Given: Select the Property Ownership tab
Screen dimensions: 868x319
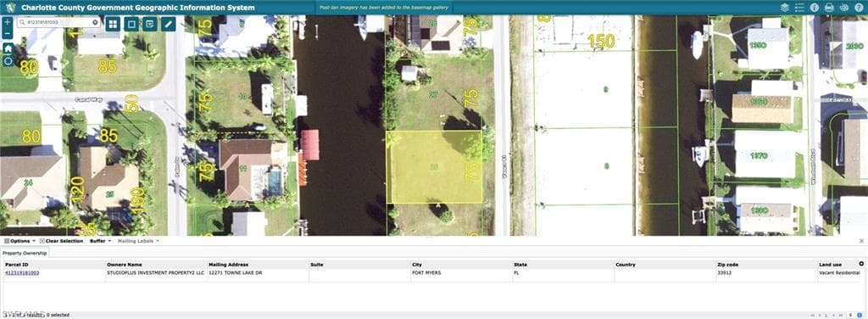Looking at the screenshot, I should [25, 253].
